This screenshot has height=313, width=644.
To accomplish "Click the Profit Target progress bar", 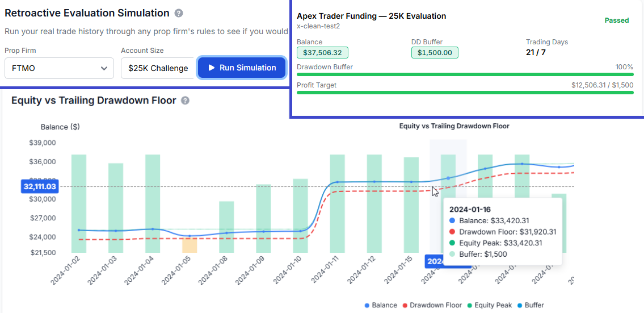I will click(x=465, y=93).
